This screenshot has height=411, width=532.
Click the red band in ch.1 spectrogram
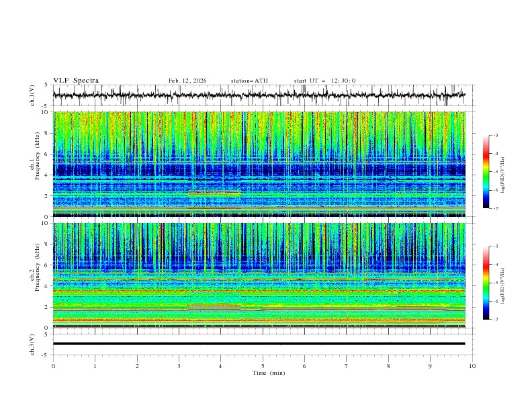214,193
